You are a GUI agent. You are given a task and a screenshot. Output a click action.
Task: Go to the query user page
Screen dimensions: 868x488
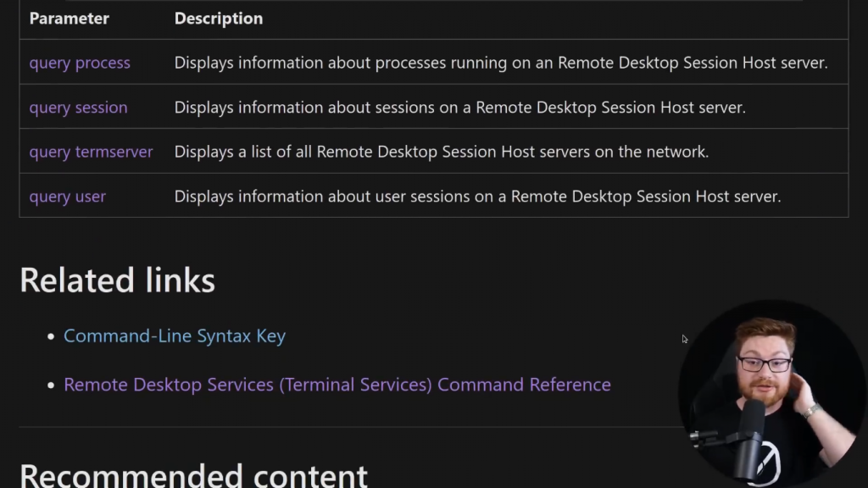point(67,197)
